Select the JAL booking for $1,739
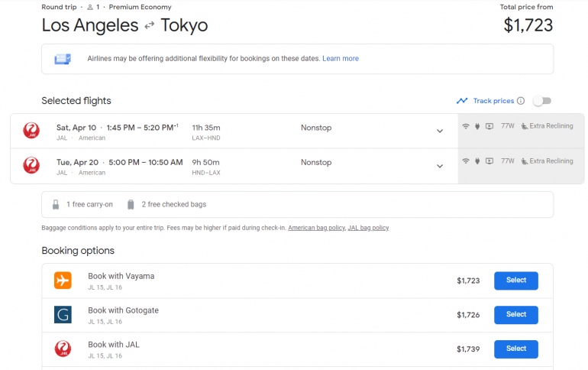Viewport: 588px width, 370px height. tap(515, 349)
